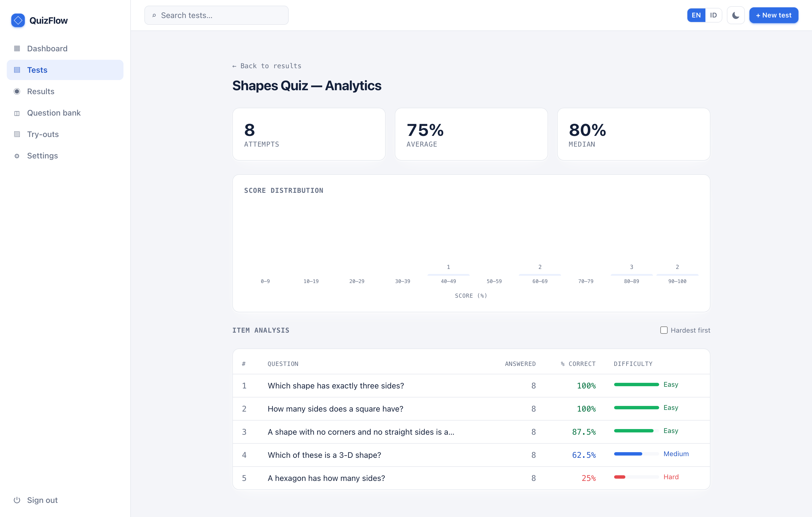This screenshot has height=517, width=812.
Task: Go to Results page
Action: point(65,91)
